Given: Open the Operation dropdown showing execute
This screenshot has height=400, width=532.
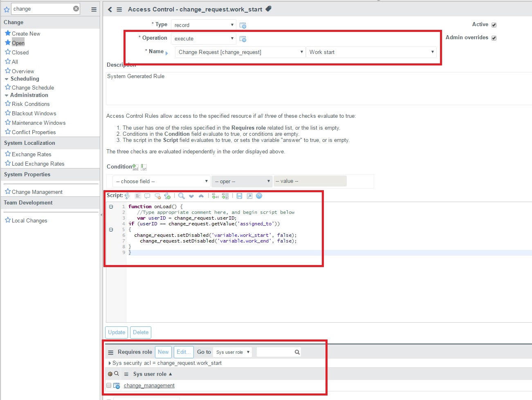Looking at the screenshot, I should point(204,38).
